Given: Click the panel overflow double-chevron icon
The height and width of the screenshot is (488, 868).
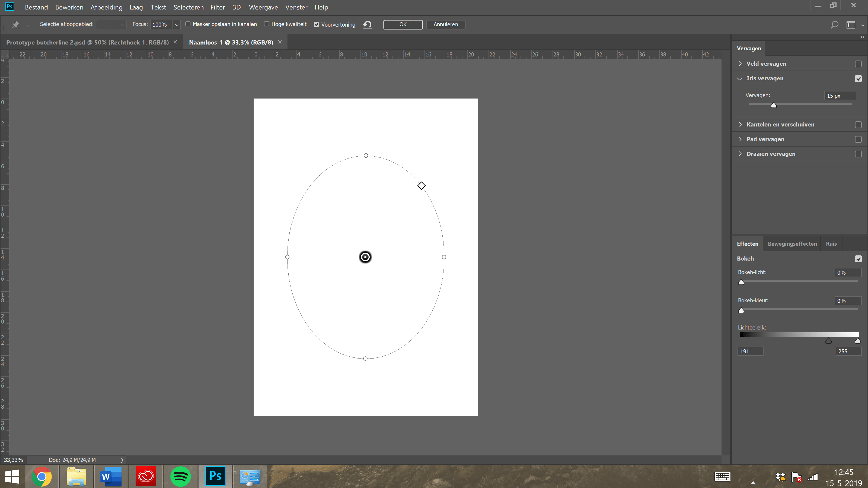Looking at the screenshot, I should click(862, 37).
